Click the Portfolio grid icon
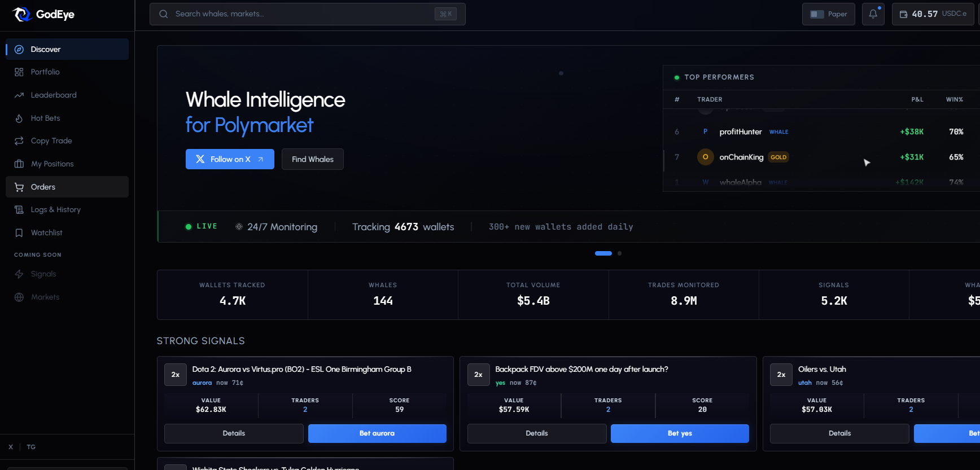 [x=19, y=72]
